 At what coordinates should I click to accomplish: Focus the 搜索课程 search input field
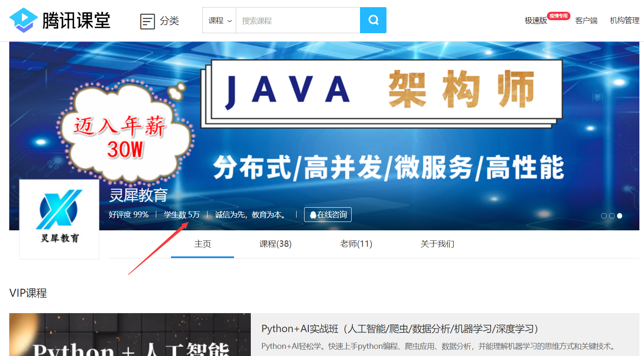(x=298, y=20)
